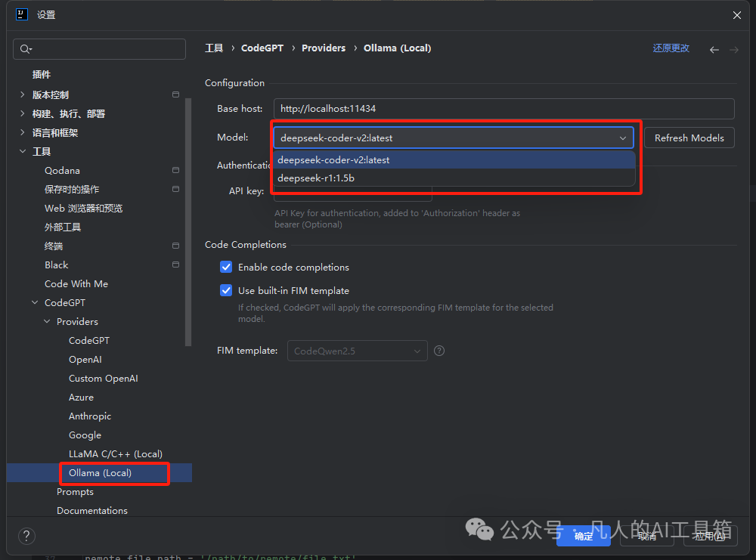Select Qodana settings item
The width and height of the screenshot is (756, 560).
[x=62, y=171]
